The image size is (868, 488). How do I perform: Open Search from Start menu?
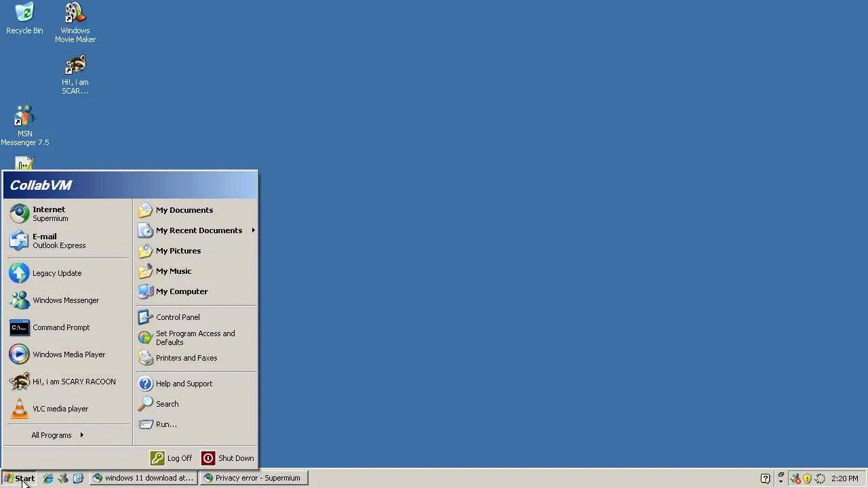196,404
